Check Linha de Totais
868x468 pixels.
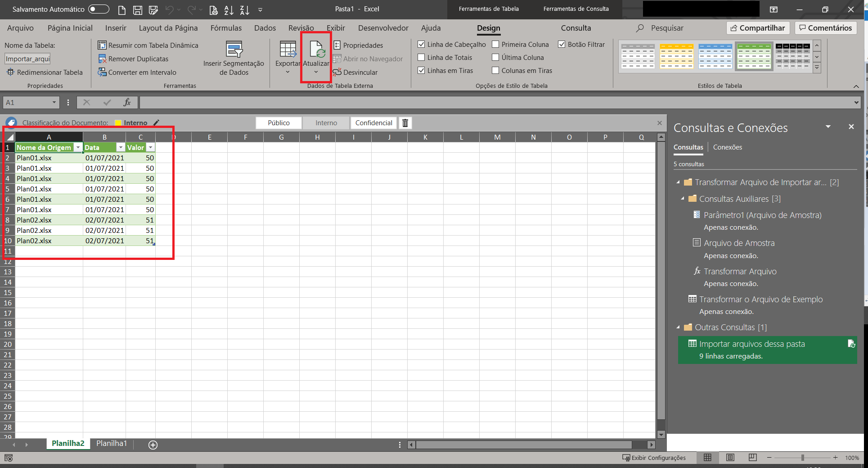pos(421,57)
